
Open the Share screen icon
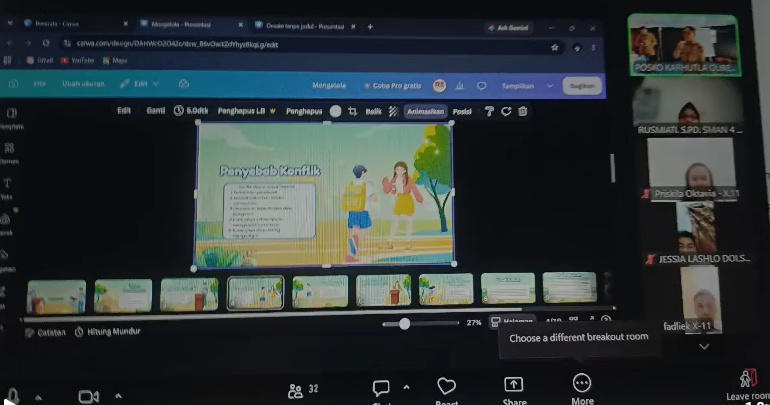(514, 384)
